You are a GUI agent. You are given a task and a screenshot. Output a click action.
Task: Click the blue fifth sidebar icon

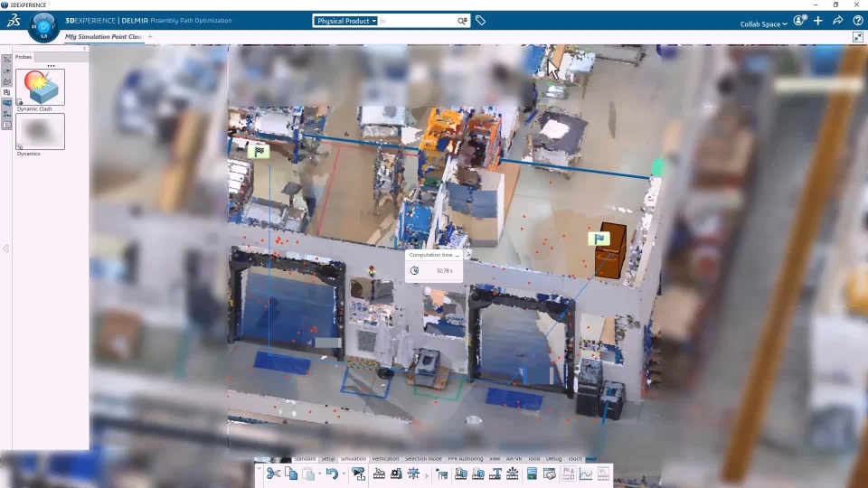click(6, 103)
